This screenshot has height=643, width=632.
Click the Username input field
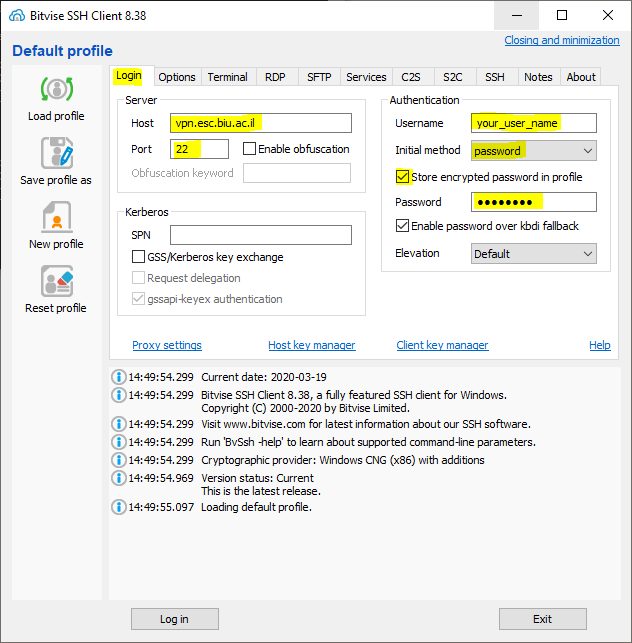(x=534, y=123)
